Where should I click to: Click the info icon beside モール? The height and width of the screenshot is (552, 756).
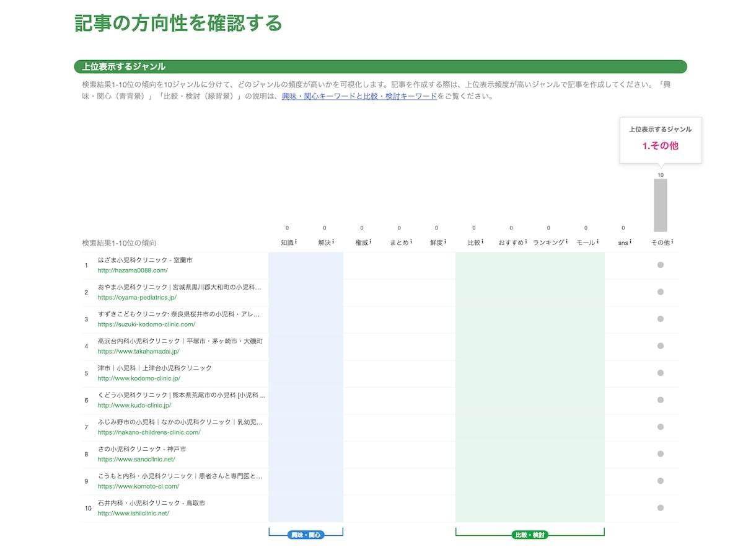tap(597, 242)
